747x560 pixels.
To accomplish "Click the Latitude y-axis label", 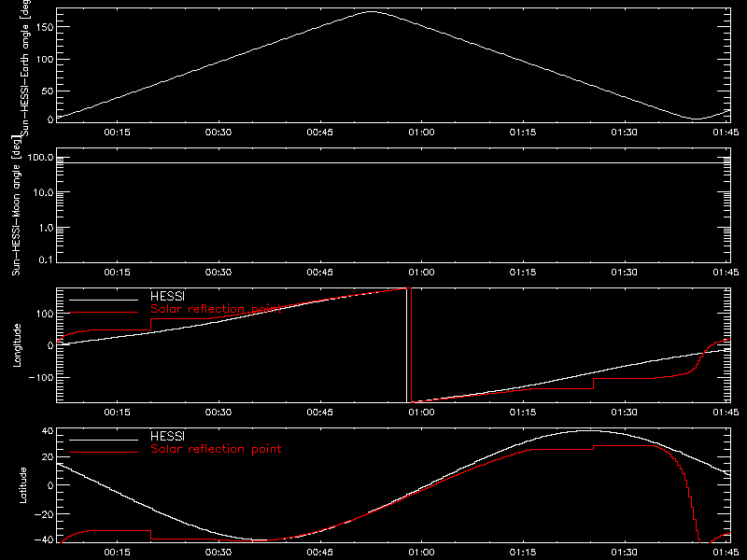I will coord(22,485).
